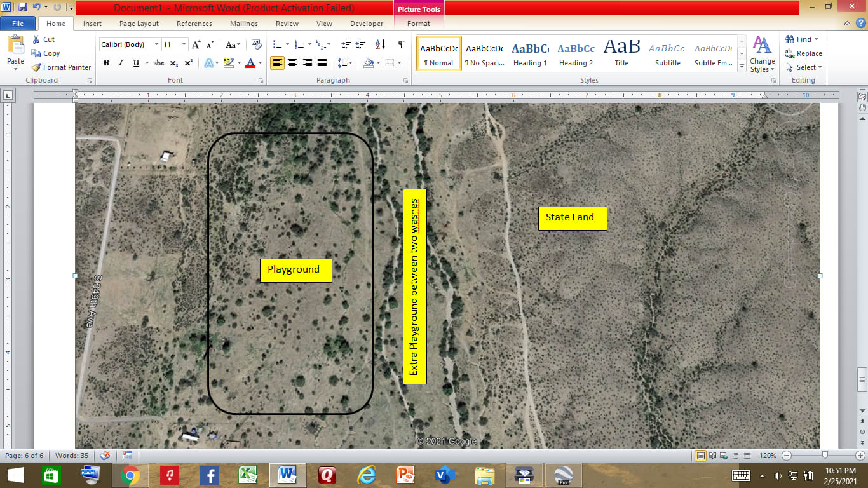Click the Replace button
The width and height of the screenshot is (868, 488).
pos(803,53)
